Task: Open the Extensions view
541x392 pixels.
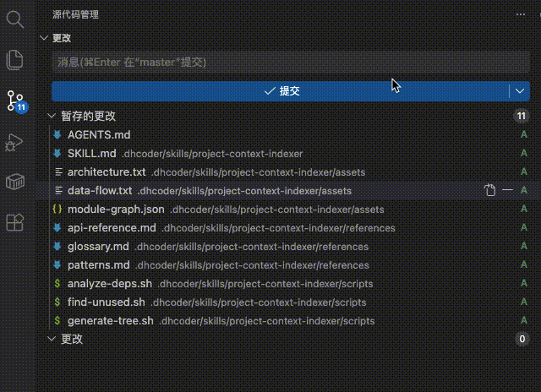Action: coord(14,222)
